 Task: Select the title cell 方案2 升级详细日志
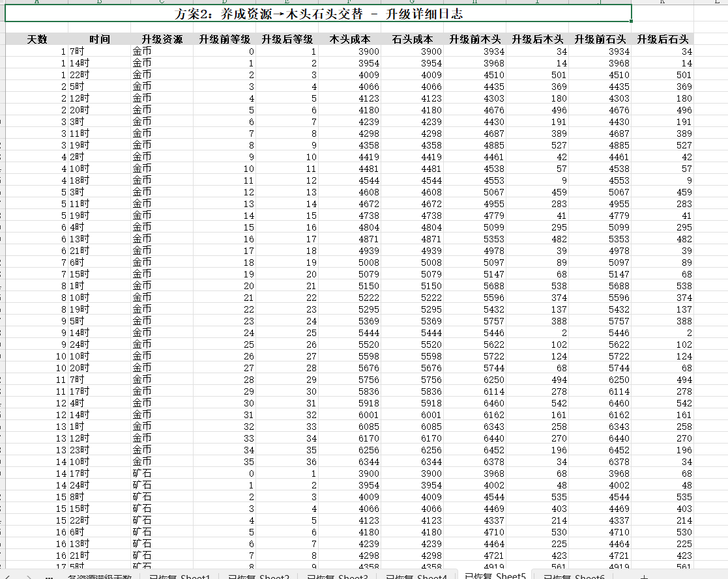point(318,14)
